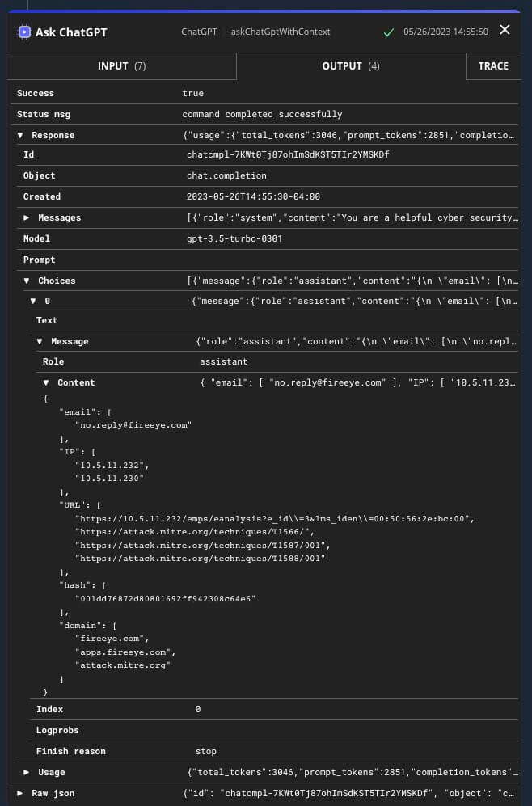Expand the Messages row
The width and height of the screenshot is (532, 806).
coord(27,218)
